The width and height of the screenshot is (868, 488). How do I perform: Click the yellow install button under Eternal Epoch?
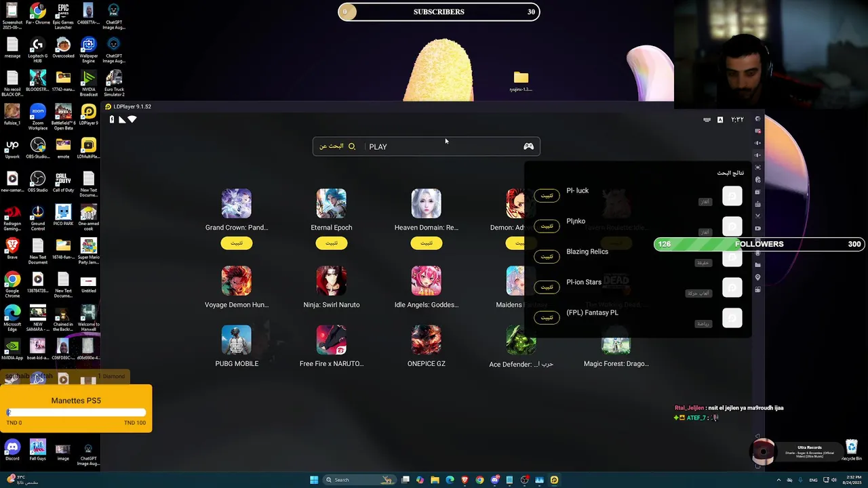pyautogui.click(x=332, y=243)
